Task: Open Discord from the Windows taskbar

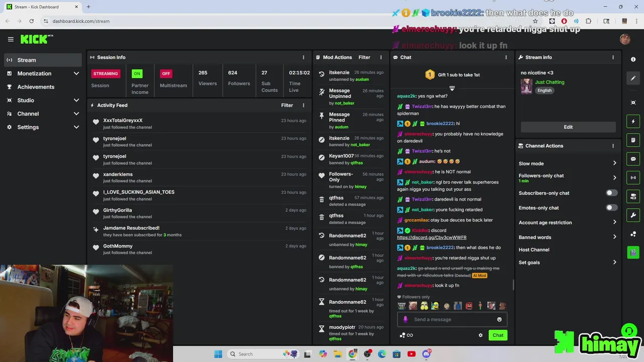Action: [426, 354]
